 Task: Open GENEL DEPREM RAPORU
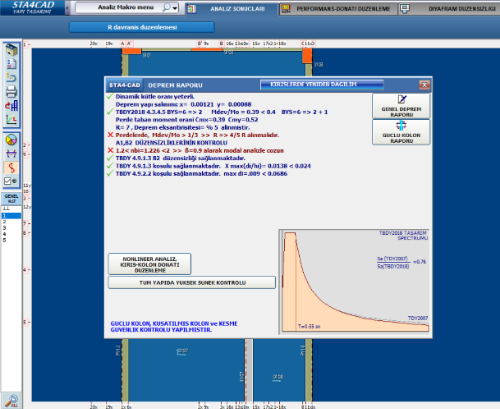401,106
